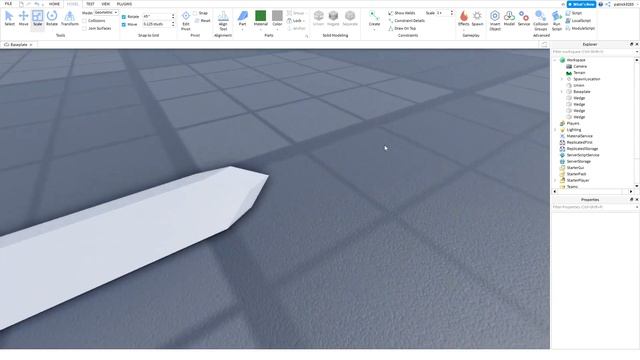Insert a ModuleScript
Image resolution: width=640 pixels, height=360 pixels.
click(x=580, y=28)
